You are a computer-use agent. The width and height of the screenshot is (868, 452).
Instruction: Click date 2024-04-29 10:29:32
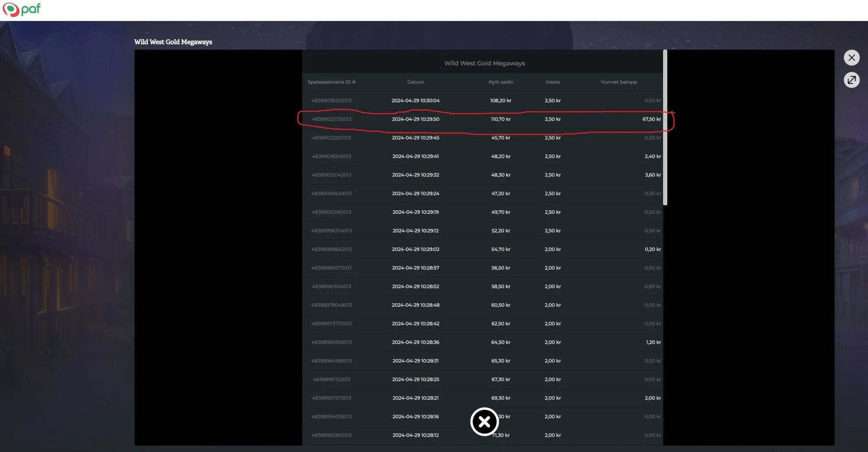(416, 175)
